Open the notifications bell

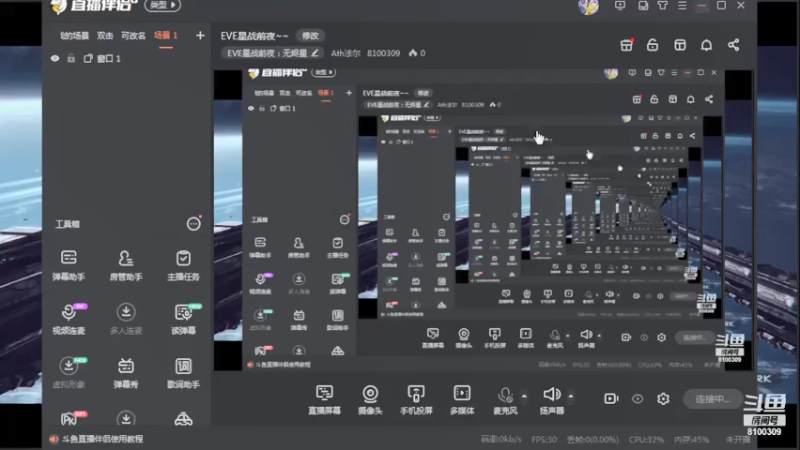click(706, 45)
